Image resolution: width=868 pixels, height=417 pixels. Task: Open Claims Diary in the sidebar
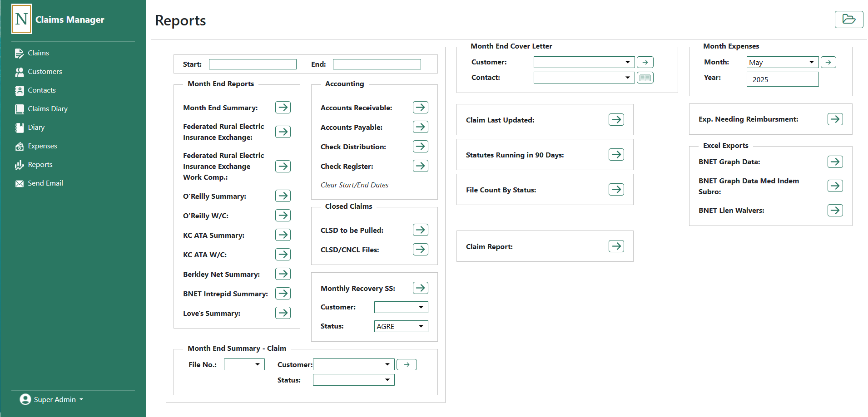tap(47, 109)
